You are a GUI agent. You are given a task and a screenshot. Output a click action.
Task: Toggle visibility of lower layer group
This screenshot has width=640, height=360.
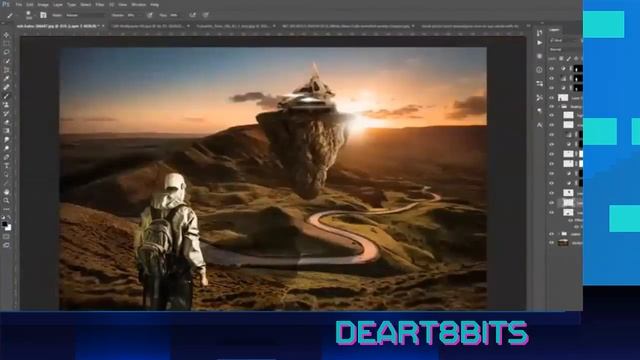(x=551, y=234)
